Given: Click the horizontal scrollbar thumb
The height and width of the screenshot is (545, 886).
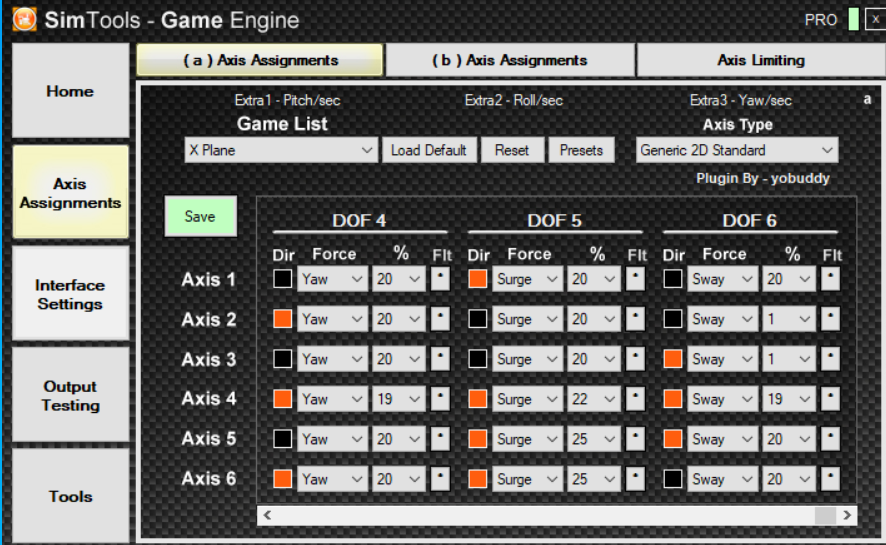Looking at the screenshot, I should 826,515.
